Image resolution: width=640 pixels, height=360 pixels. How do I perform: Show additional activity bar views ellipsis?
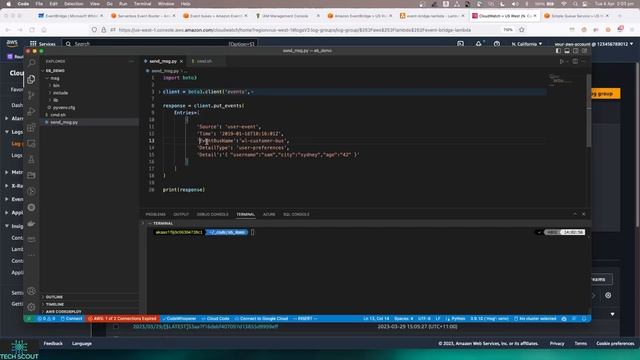pyautogui.click(x=31, y=255)
